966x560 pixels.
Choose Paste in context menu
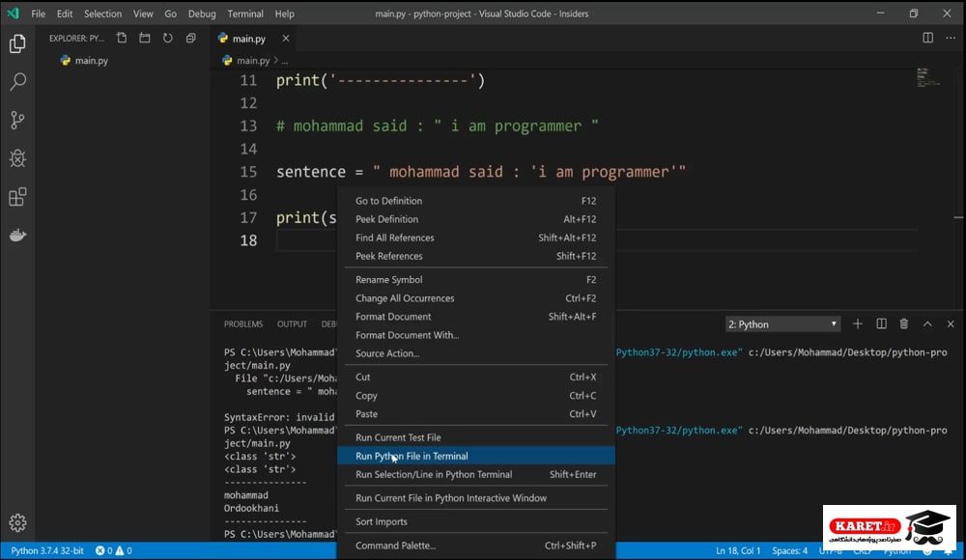pyautogui.click(x=475, y=414)
